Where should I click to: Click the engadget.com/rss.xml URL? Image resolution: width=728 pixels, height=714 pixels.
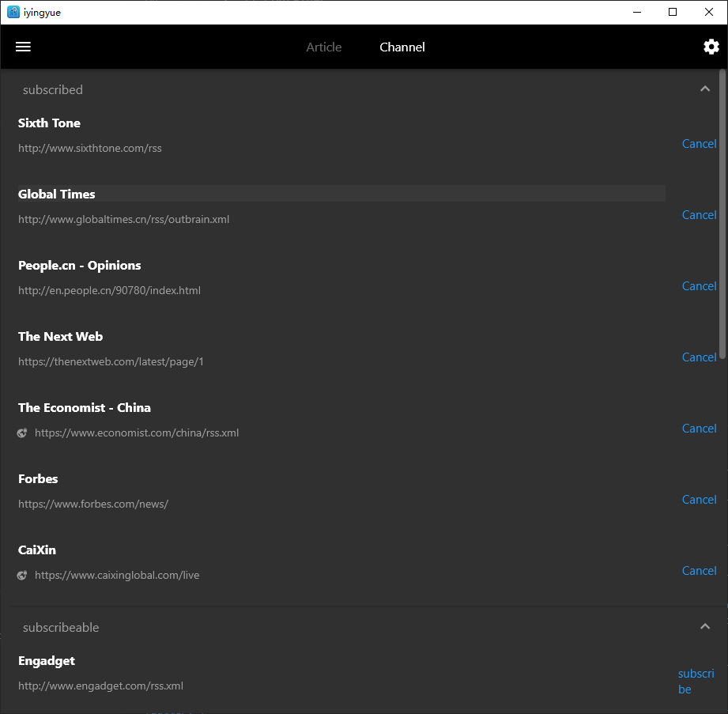pos(100,686)
